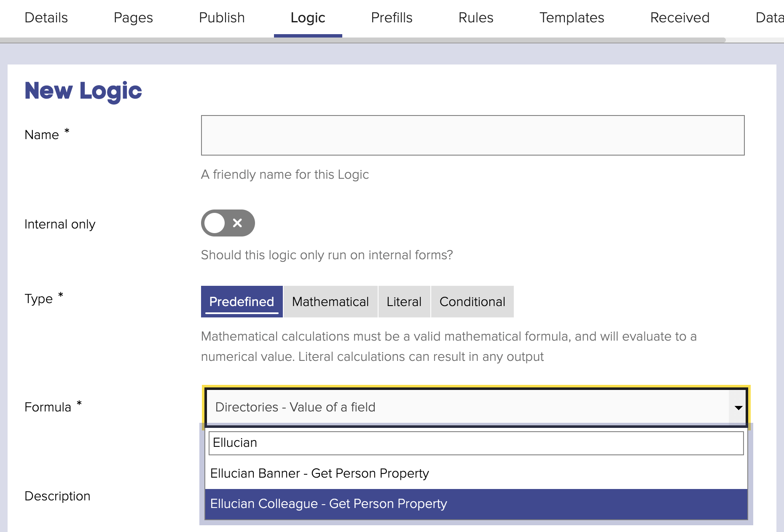The width and height of the screenshot is (784, 532).
Task: Click the Description label
Action: (x=57, y=496)
